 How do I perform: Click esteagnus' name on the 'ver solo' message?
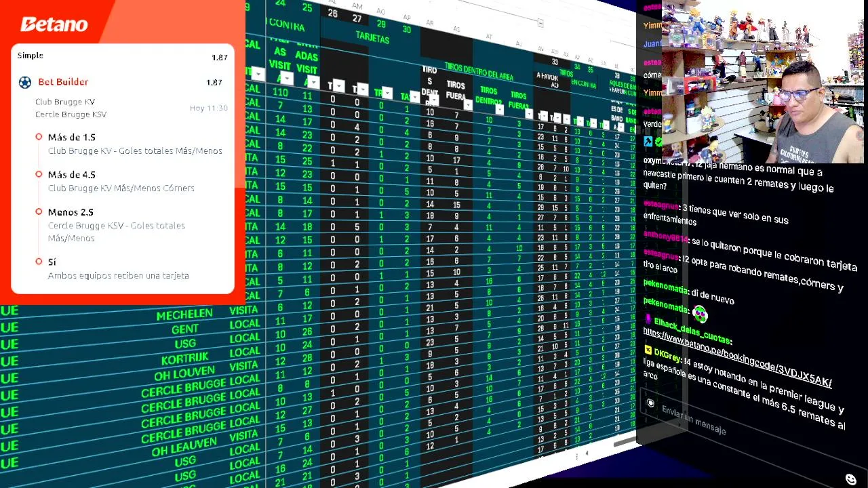pos(661,205)
